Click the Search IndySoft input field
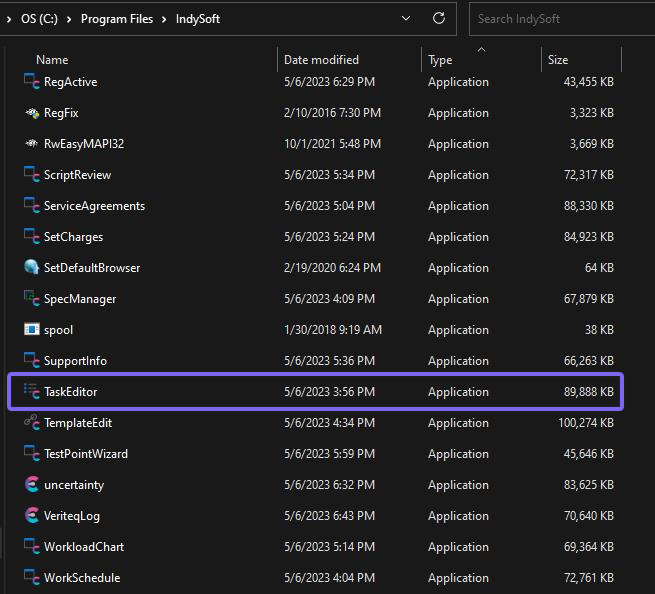 (x=560, y=18)
